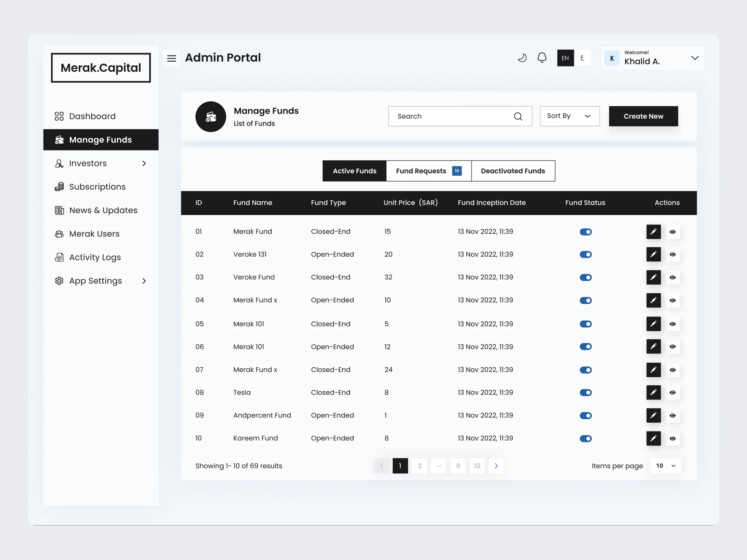Toggle Andpercent Fund status switch
This screenshot has width=747, height=560.
(x=585, y=416)
